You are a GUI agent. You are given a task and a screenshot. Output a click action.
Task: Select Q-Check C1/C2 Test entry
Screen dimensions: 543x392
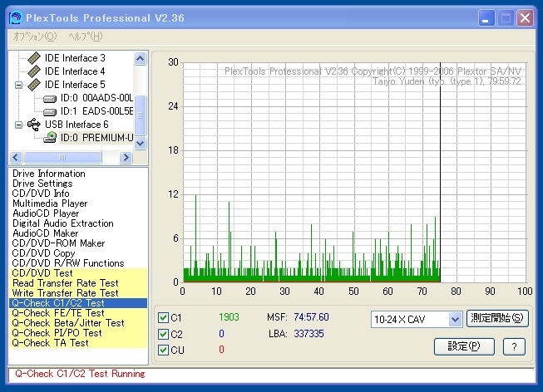point(78,303)
